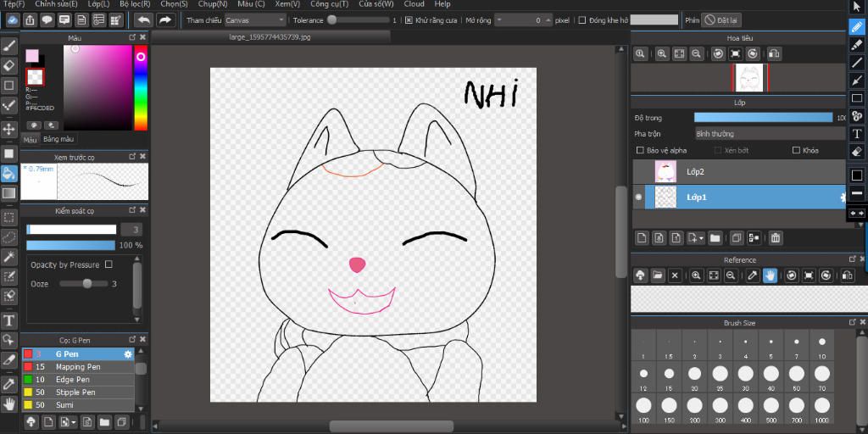868x434 pixels.
Task: Open file in Reference panel
Action: [657, 275]
